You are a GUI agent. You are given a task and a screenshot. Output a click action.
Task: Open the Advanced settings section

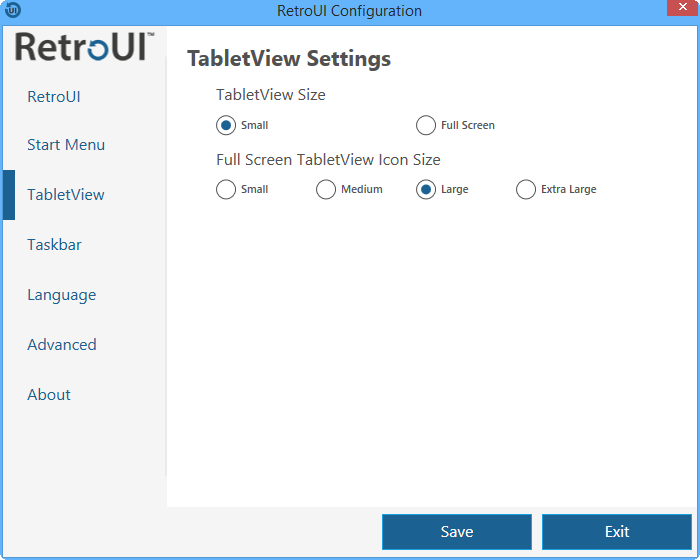(x=62, y=345)
